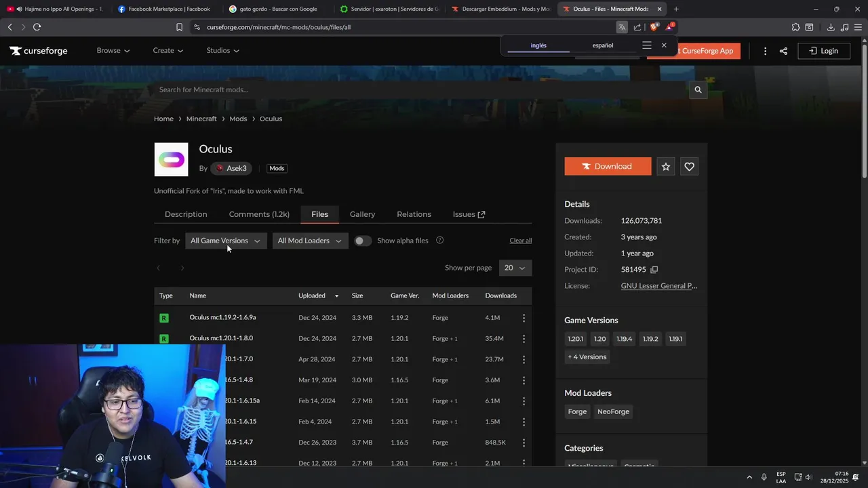Select the Files tab
868x488 pixels.
[x=319, y=214]
